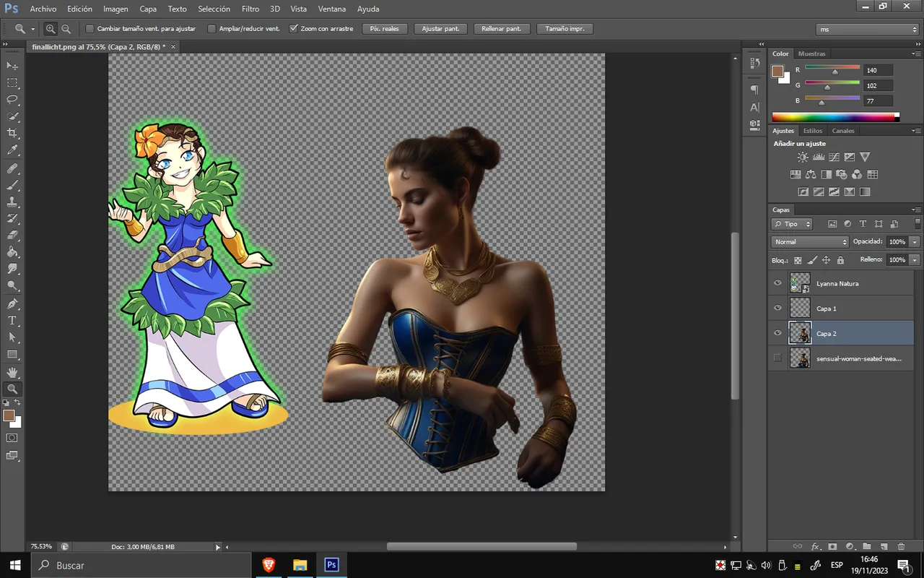
Task: Add a Color Balance adjustment
Action: click(x=811, y=174)
